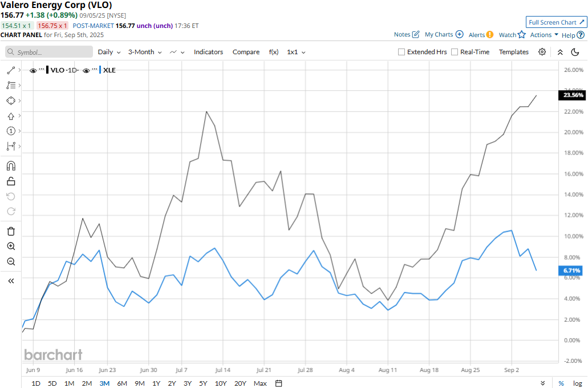The image size is (588, 388).
Task: Toggle log scale mode
Action: click(x=578, y=383)
